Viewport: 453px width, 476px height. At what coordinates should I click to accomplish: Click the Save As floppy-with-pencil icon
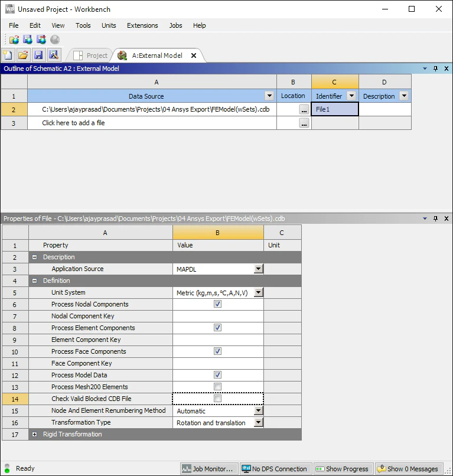click(x=54, y=55)
